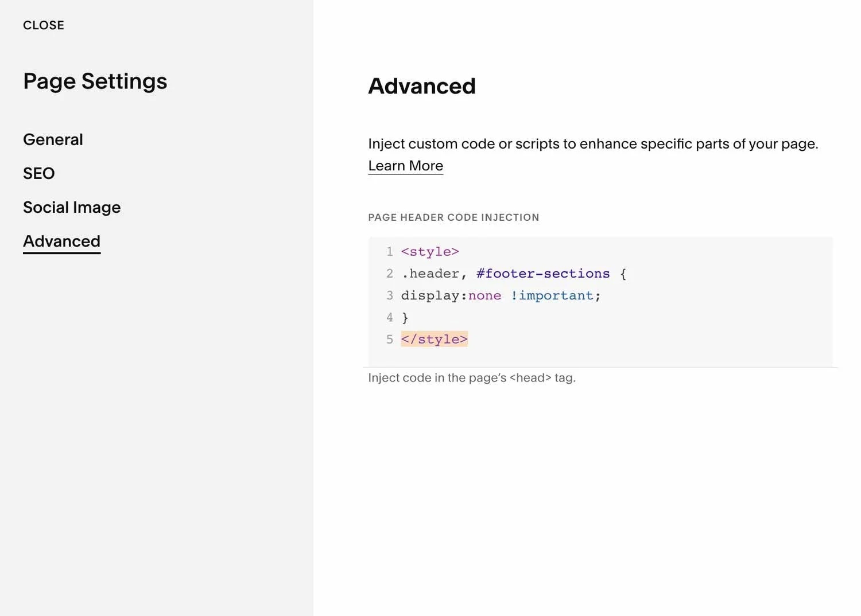Click the Advanced heading in main pane
Image resolution: width=861 pixels, height=616 pixels.
[421, 86]
